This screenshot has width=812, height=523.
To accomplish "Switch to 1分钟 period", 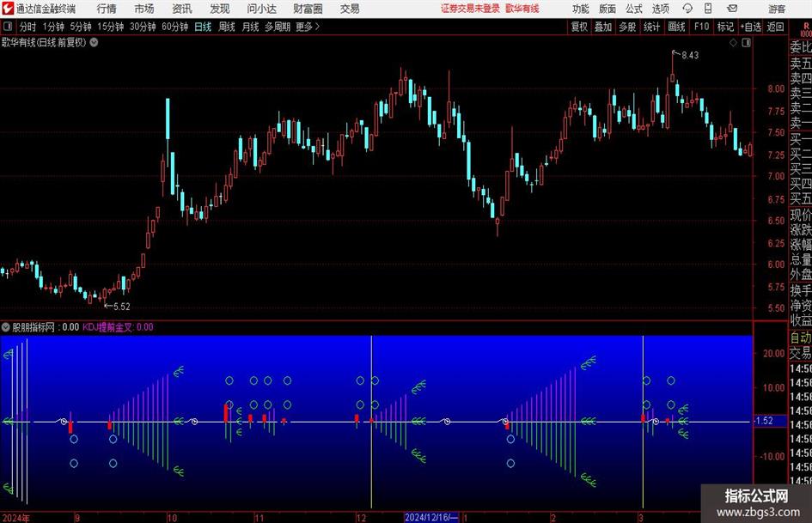I will coord(53,27).
